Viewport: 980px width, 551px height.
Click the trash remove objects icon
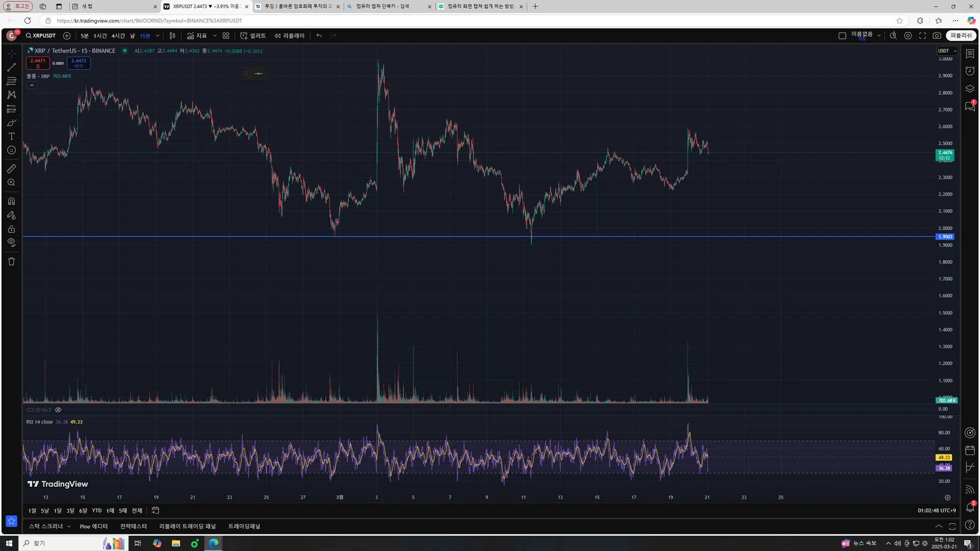(11, 262)
